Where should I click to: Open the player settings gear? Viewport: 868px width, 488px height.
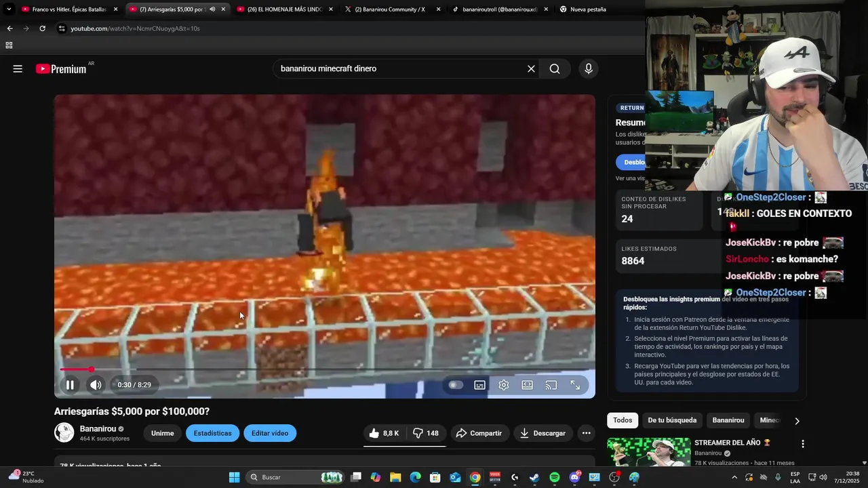click(x=504, y=385)
